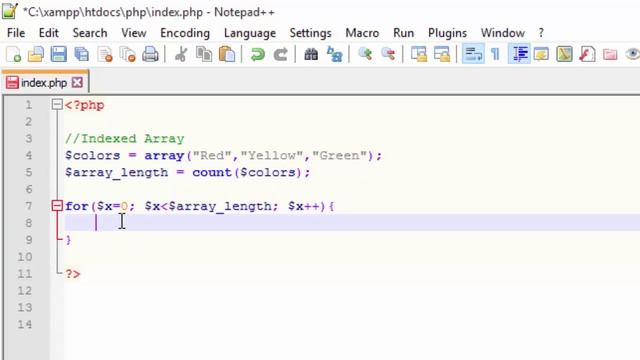640x360 pixels.
Task: Open Replace dialog icon
Action: click(x=334, y=54)
